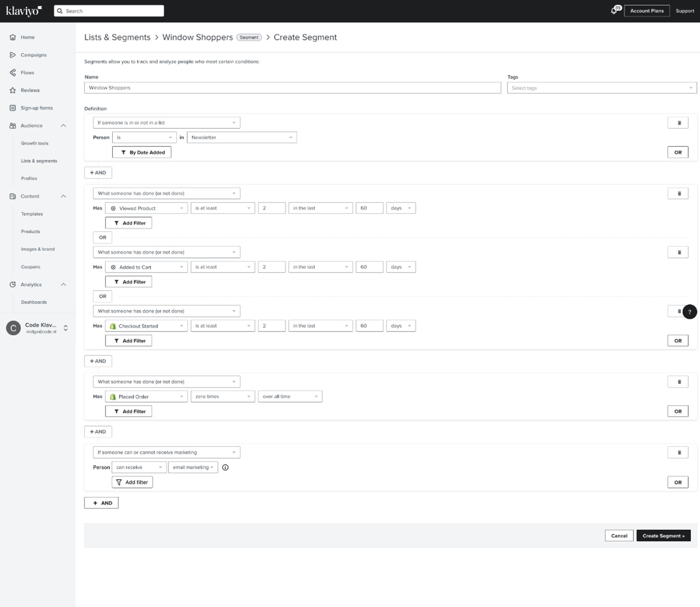Open Coupons in sidebar
This screenshot has width=700, height=607.
click(31, 267)
